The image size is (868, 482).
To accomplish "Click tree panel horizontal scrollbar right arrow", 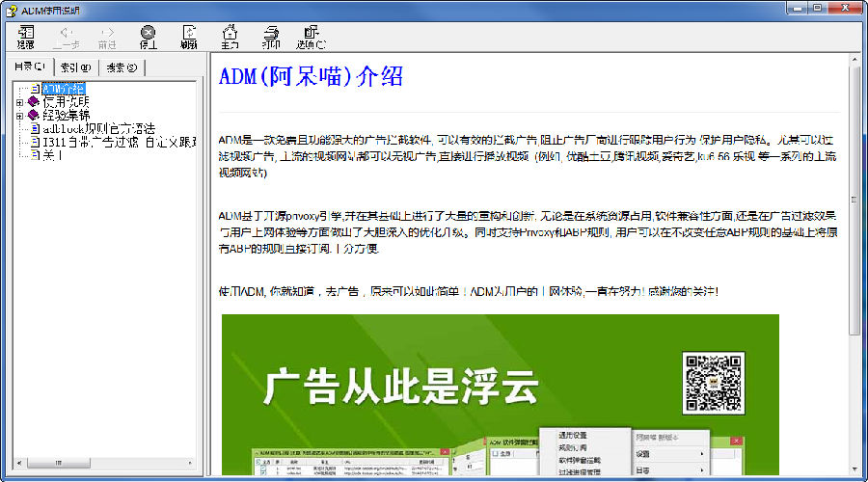I will (190, 463).
